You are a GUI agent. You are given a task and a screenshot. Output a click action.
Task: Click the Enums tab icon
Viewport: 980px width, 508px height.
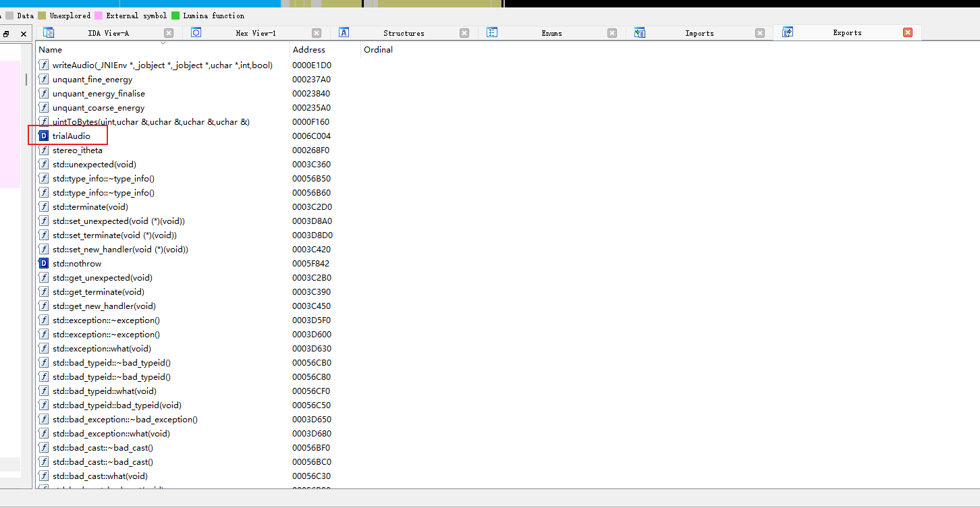click(x=492, y=32)
